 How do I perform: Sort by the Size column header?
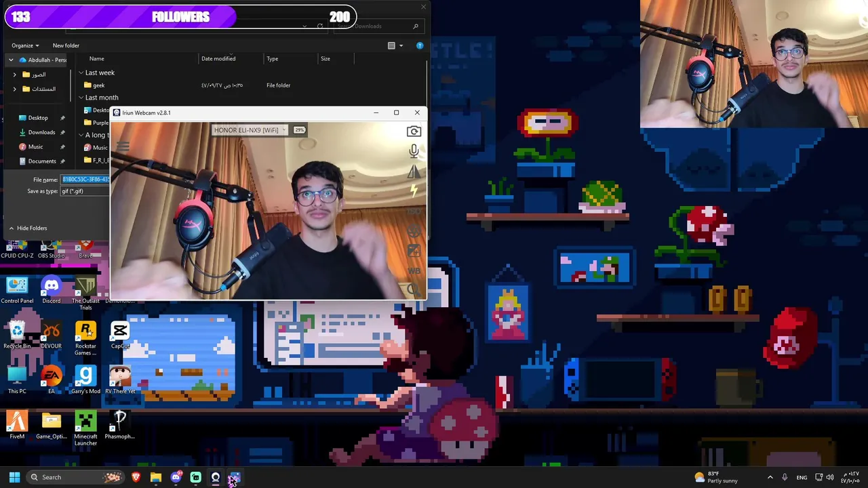pos(325,59)
